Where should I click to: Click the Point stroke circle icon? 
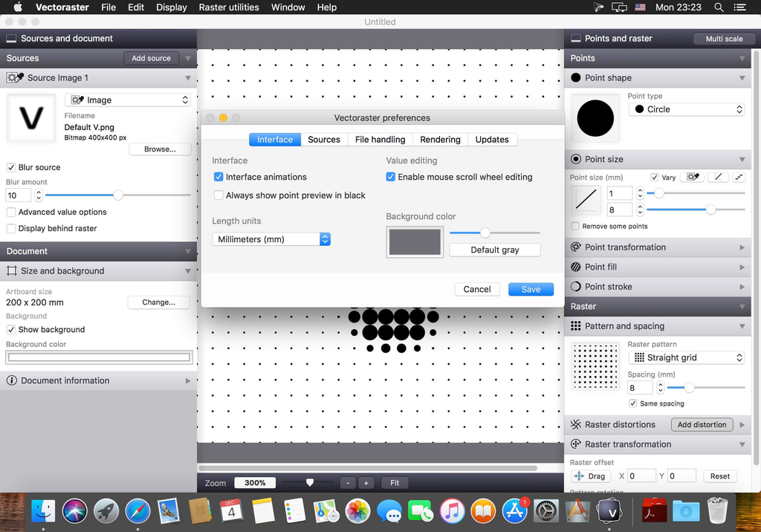(x=576, y=287)
